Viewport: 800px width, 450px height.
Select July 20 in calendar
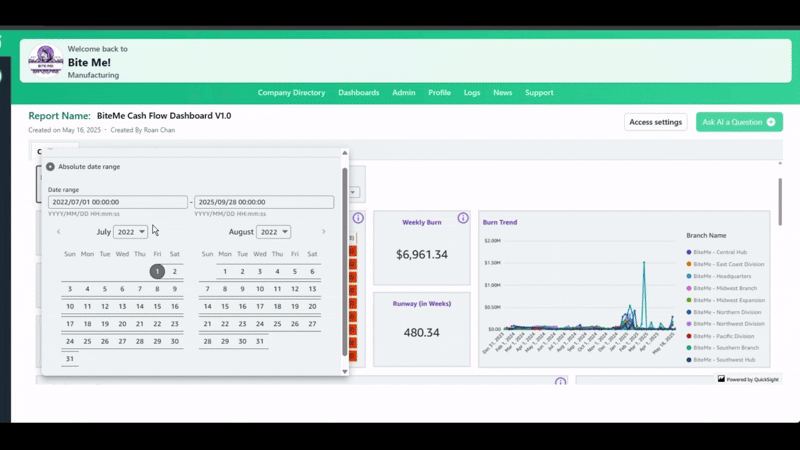[x=122, y=324]
